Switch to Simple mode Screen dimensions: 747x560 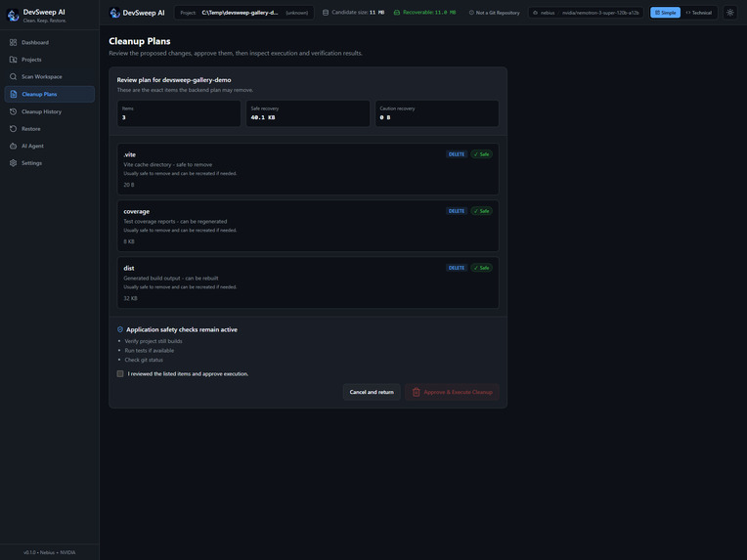pos(665,13)
